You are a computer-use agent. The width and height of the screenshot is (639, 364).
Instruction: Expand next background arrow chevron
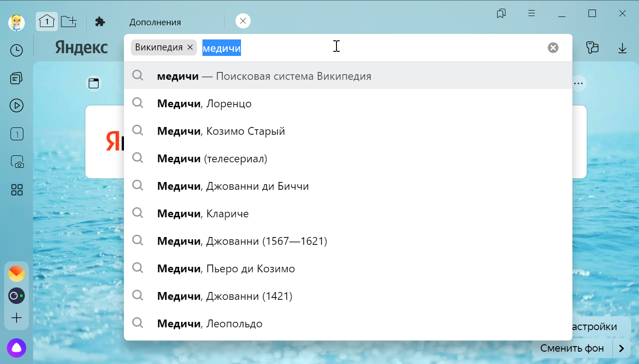coord(622,348)
